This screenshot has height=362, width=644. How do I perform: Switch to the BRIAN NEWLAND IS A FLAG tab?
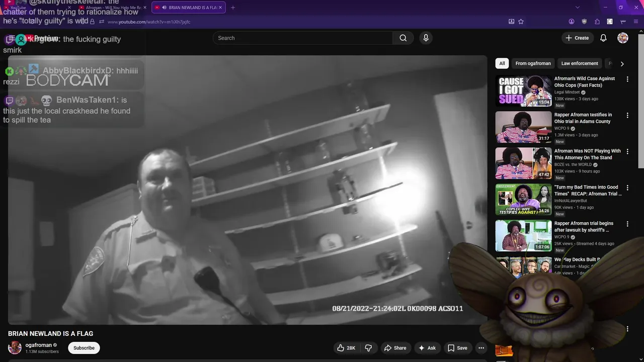coord(188,8)
